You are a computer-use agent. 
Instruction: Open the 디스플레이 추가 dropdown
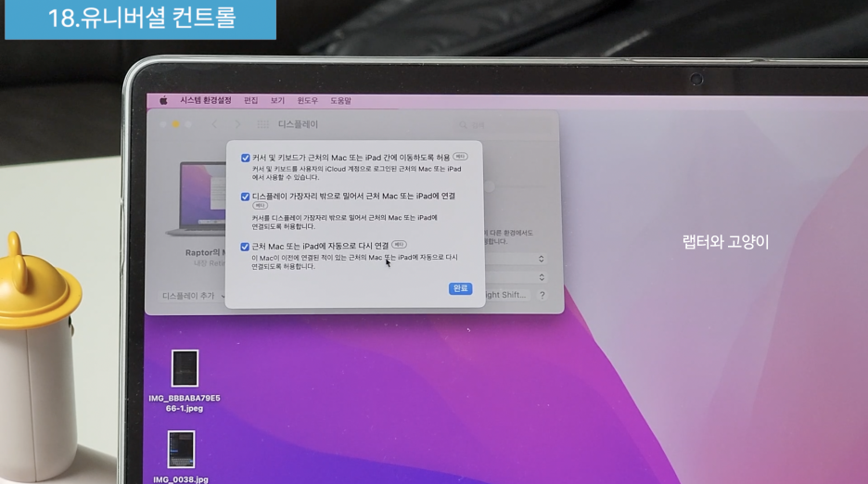[x=193, y=296]
